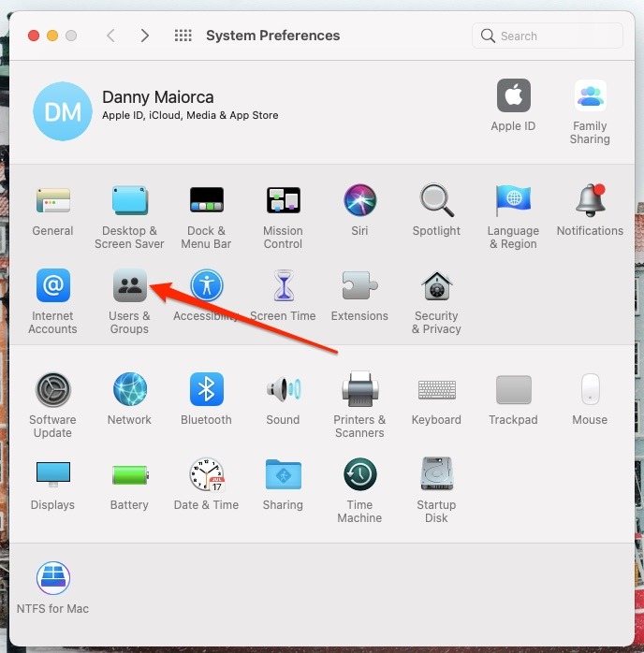
Task: Click the DM profile avatar
Action: coord(63,111)
